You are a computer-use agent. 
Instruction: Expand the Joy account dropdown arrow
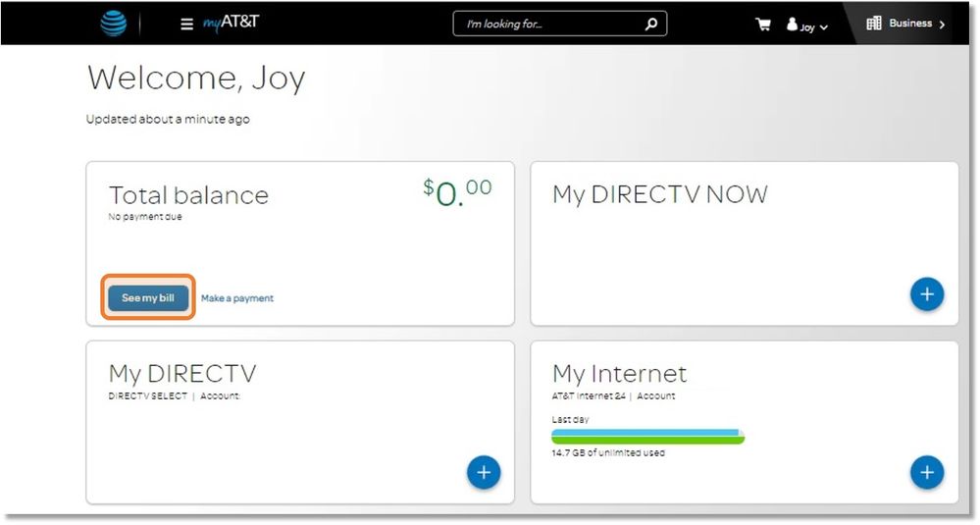[823, 27]
